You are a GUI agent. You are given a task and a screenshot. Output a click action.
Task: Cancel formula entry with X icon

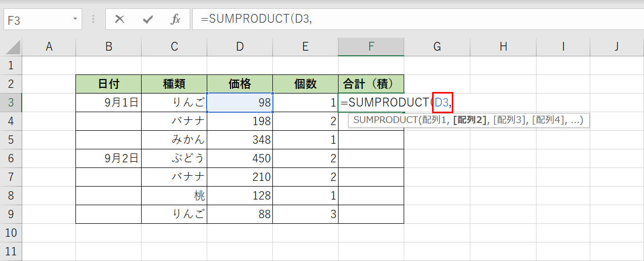(120, 20)
